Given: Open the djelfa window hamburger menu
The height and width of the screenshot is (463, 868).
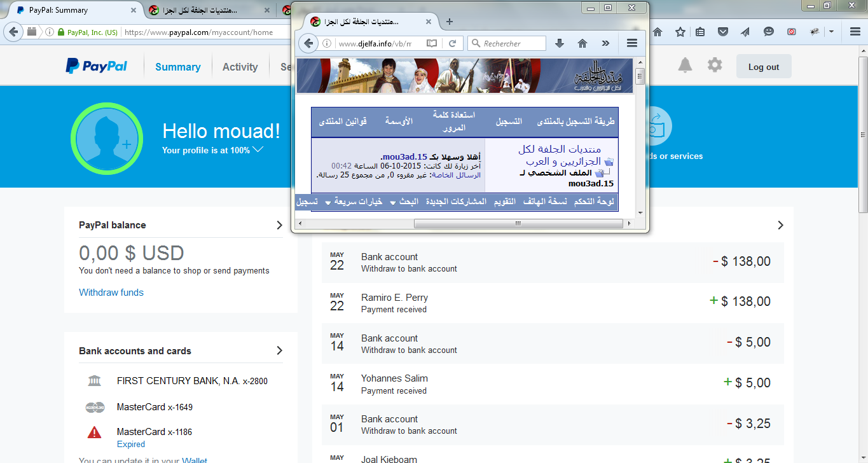Looking at the screenshot, I should click(x=632, y=43).
